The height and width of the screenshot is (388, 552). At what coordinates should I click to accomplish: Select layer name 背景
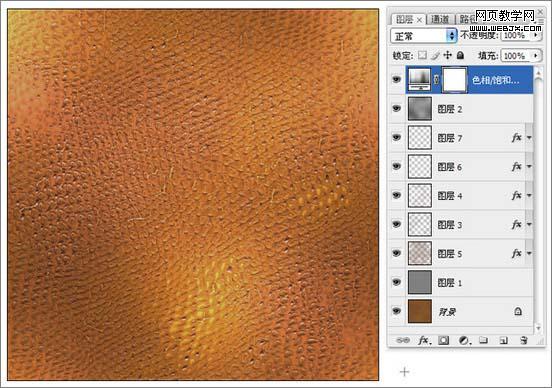coord(447,311)
